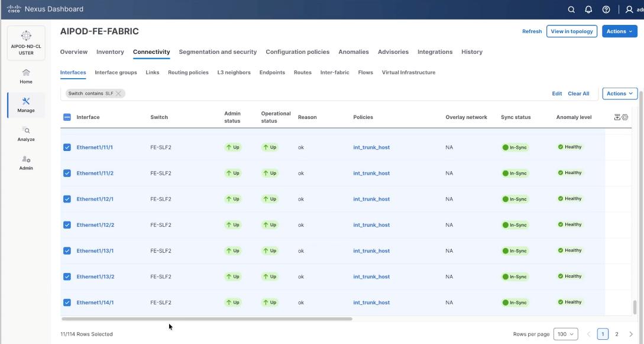Click the table export/download icon
644x344 pixels.
[617, 117]
